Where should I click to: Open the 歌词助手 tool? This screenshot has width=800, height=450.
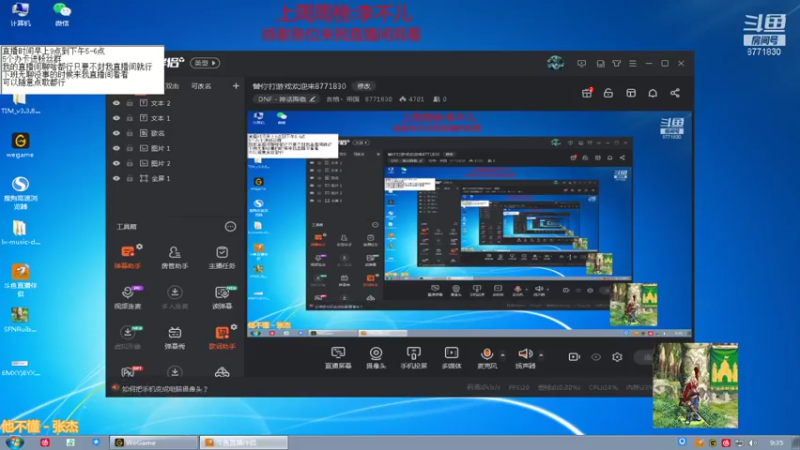tap(222, 337)
